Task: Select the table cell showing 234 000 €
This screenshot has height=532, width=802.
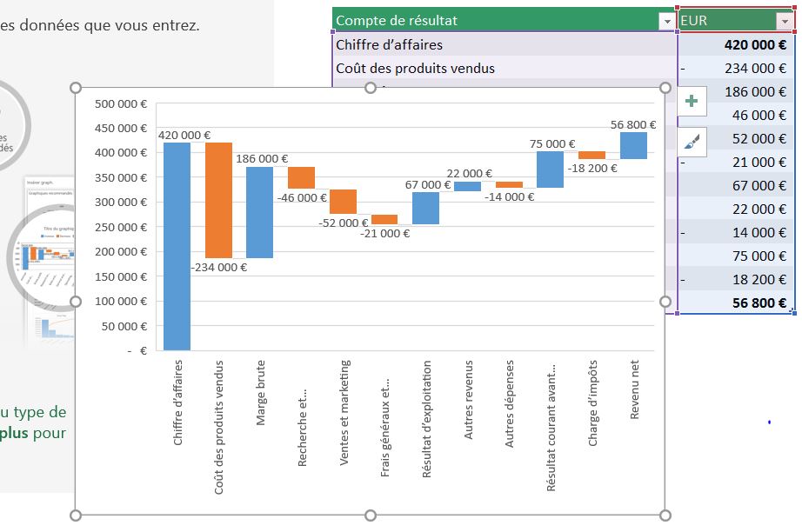Action: [737, 68]
